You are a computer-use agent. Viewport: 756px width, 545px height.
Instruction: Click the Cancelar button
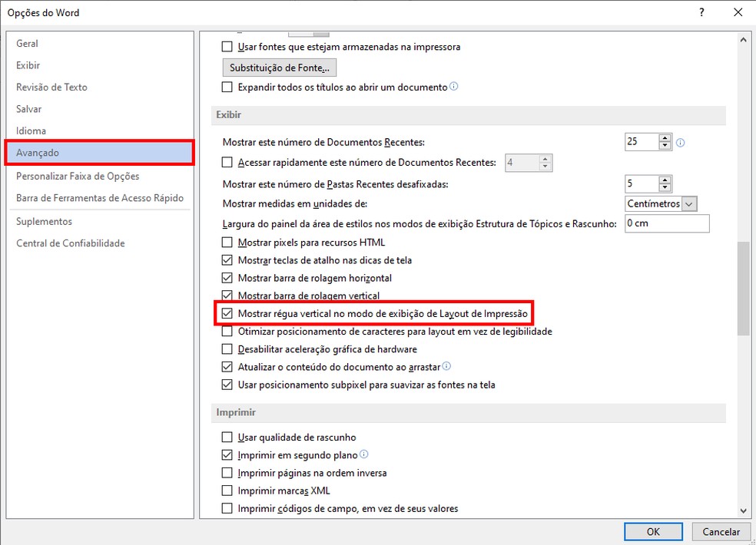721,531
